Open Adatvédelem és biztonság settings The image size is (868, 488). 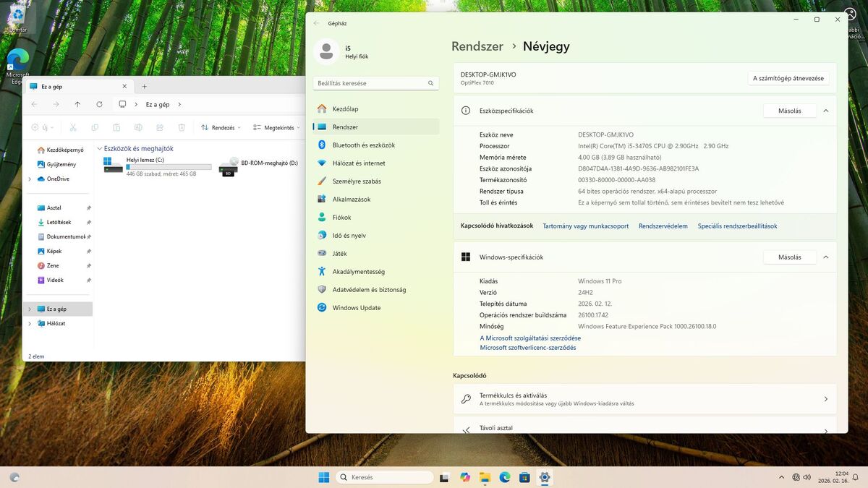click(375, 289)
